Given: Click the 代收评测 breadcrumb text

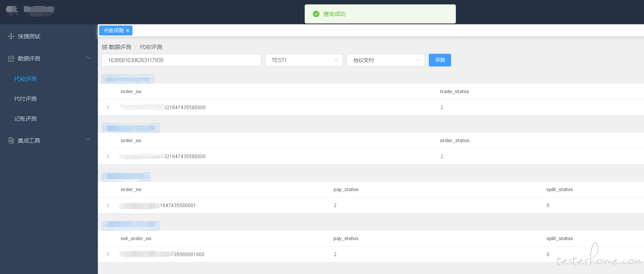Looking at the screenshot, I should click(x=151, y=47).
